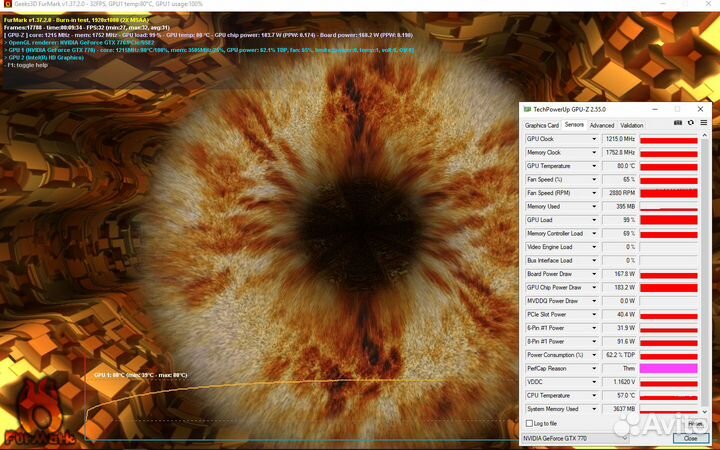Screen dimensions: 720x450
Task: Click the GPU-Z app icon in title bar
Action: point(527,108)
